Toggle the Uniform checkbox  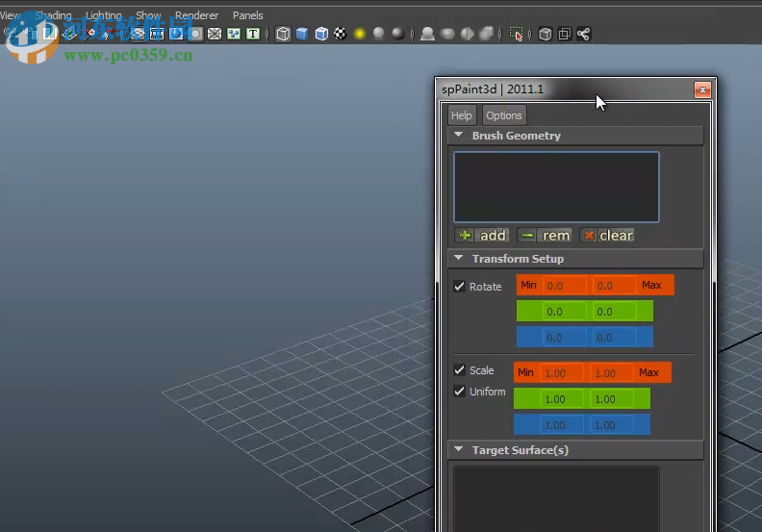(x=459, y=392)
